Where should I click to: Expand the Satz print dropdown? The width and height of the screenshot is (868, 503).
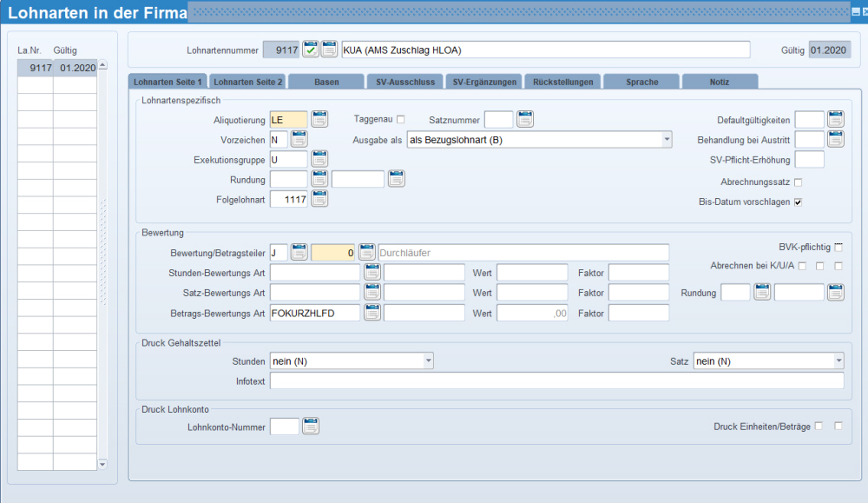[x=838, y=361]
